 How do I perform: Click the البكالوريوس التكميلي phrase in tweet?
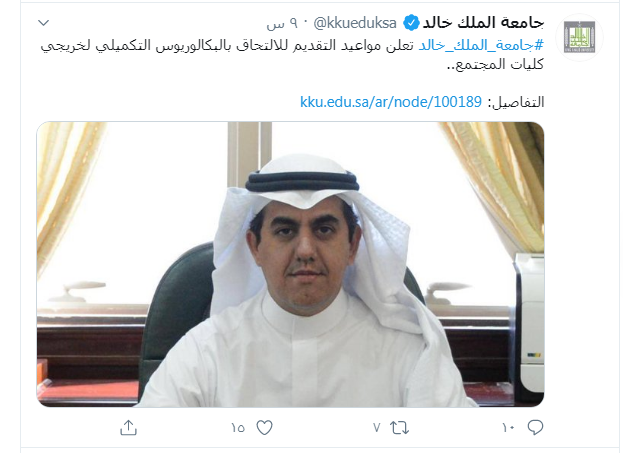pyautogui.click(x=184, y=45)
